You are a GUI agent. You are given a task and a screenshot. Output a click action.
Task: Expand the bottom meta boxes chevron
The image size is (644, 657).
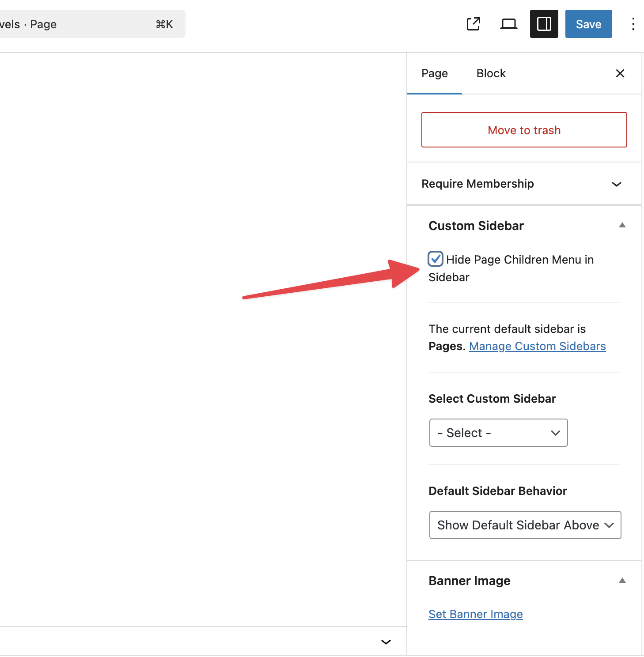coord(386,642)
